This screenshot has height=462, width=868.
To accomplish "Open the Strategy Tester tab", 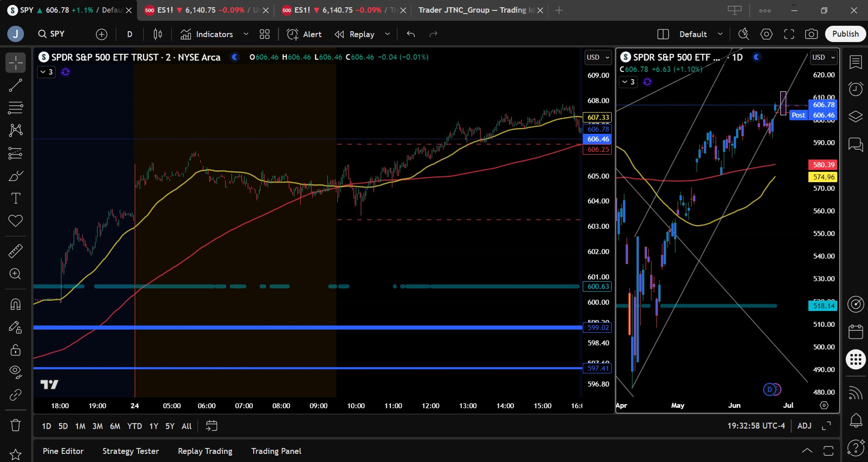I will 131,451.
